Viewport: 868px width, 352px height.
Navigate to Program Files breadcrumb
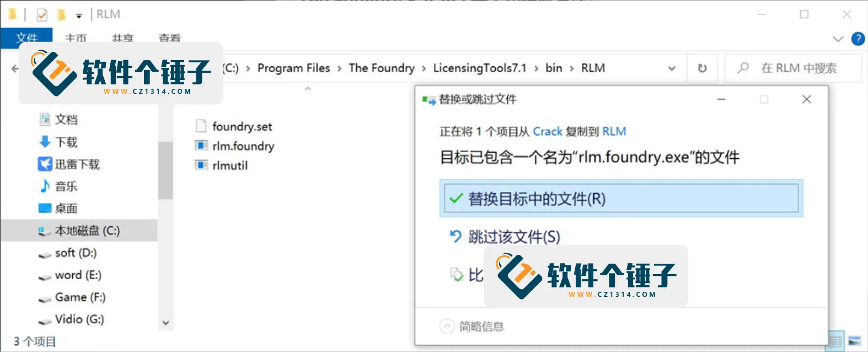click(x=294, y=68)
